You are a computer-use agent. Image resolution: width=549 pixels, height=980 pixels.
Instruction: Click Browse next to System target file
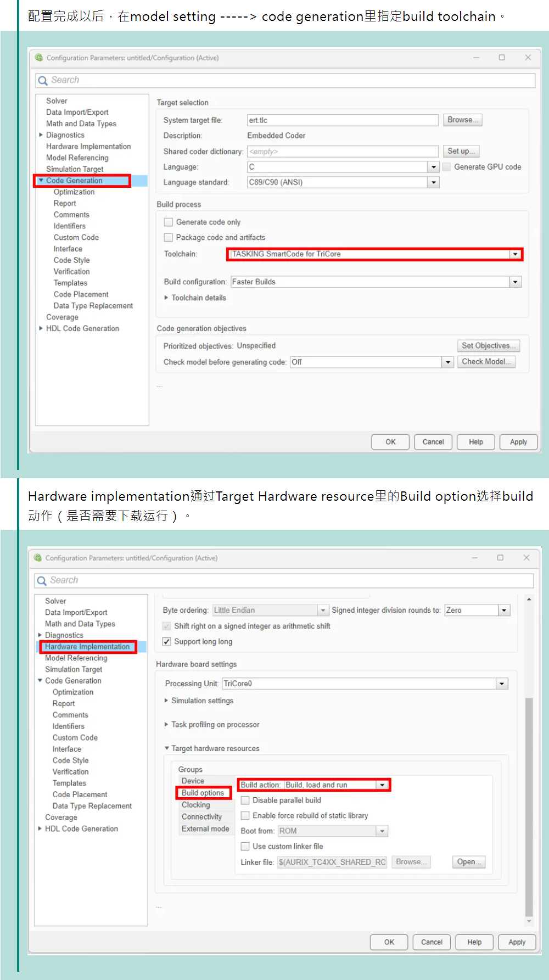pyautogui.click(x=462, y=120)
